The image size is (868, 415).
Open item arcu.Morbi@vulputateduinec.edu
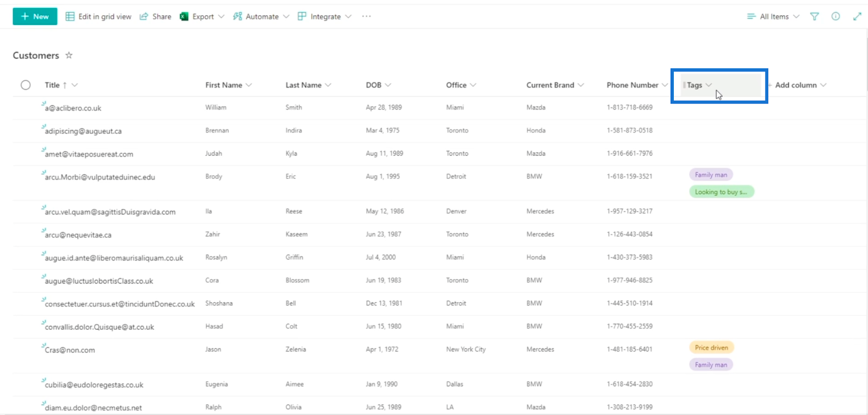click(x=100, y=177)
